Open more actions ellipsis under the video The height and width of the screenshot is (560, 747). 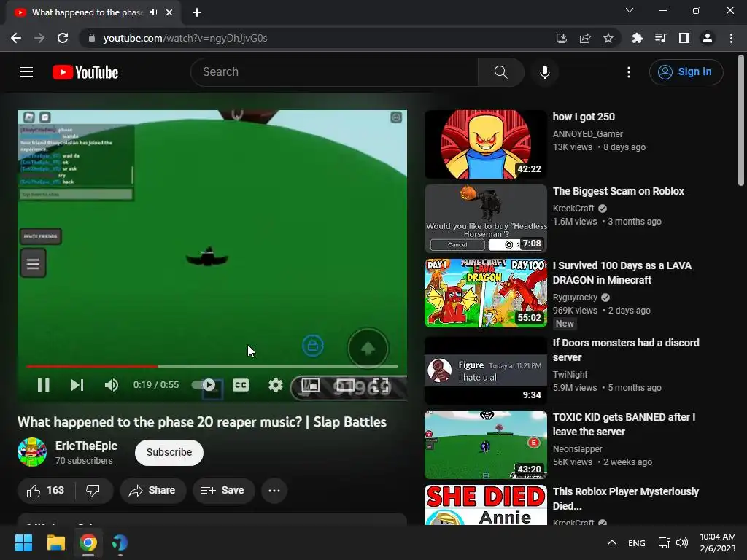[274, 491]
